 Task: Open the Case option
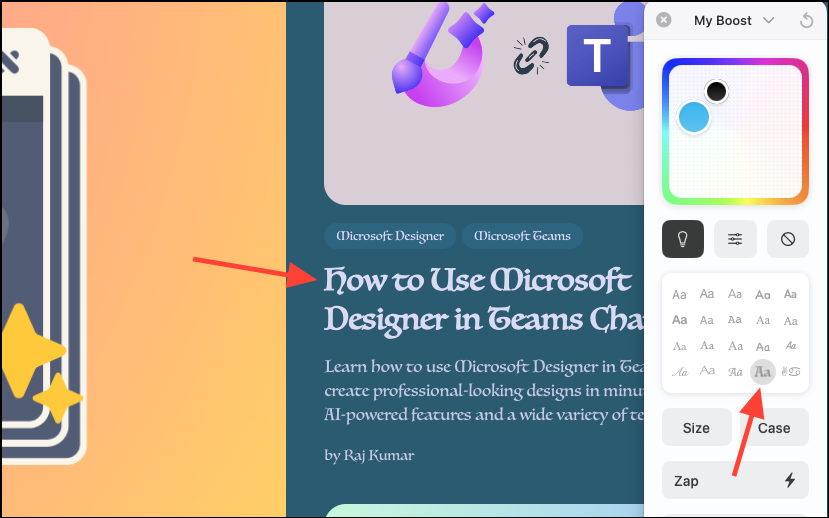tap(774, 427)
